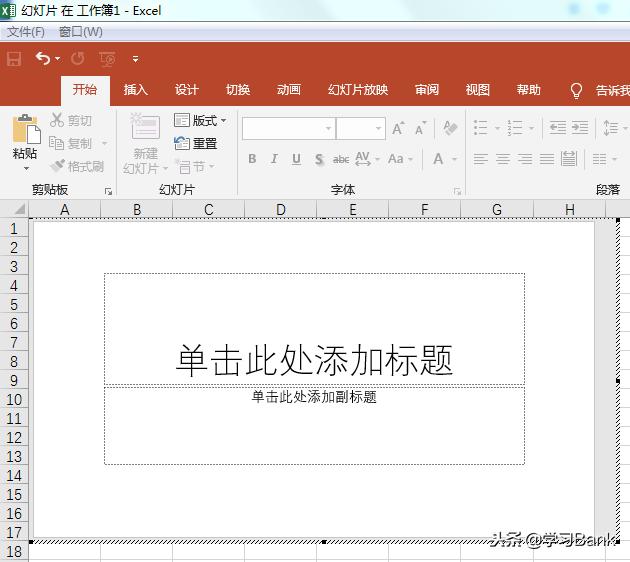The image size is (630, 562).
Task: Open the 文件(F) menu
Action: 26,32
